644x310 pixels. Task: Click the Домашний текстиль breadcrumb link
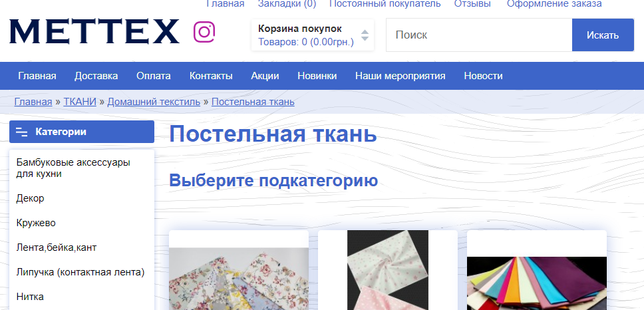click(x=154, y=102)
